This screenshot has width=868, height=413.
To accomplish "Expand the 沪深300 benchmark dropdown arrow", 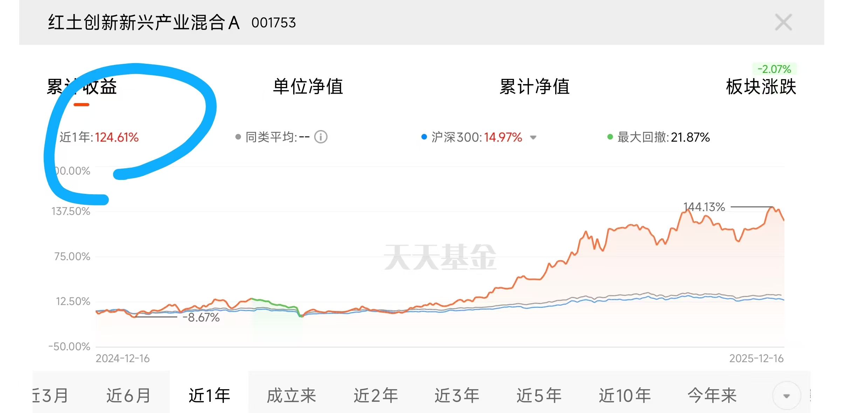I will point(533,137).
